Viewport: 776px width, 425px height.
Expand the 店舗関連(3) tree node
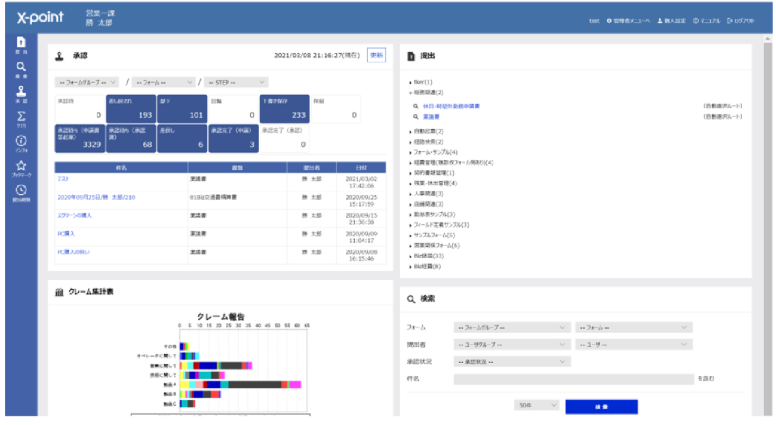click(410, 204)
